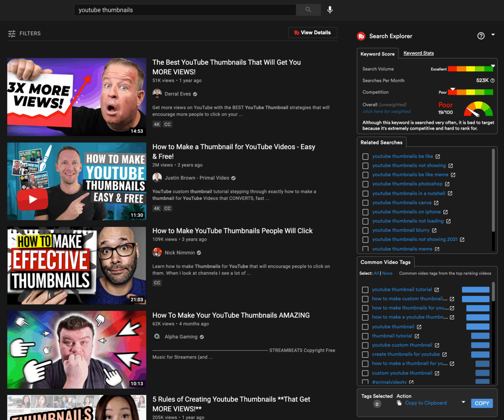This screenshot has width=504, height=420.
Task: Check 'youtube thumbnails photoshop' checkbox
Action: coord(365,184)
